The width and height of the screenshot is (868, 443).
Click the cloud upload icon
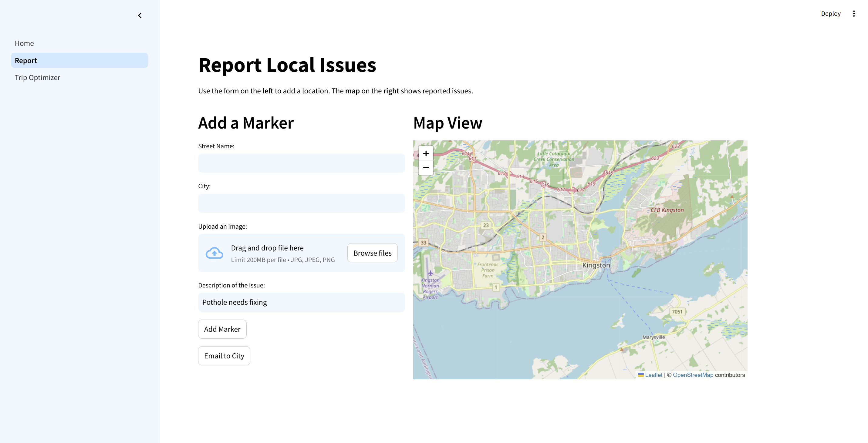point(214,253)
